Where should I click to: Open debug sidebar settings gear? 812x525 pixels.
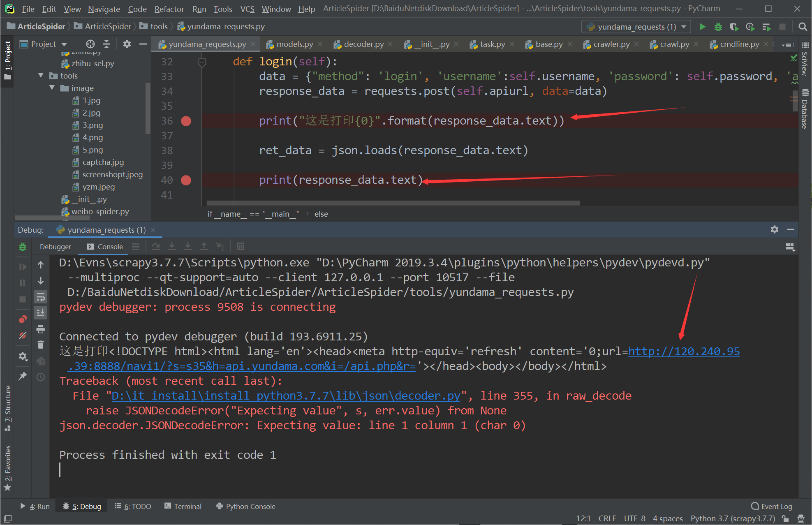(23, 356)
